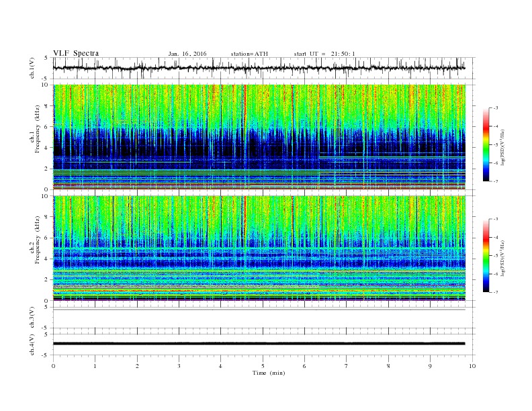Click the '-3' label on ch.1 colorbar
This screenshot has width=532, height=411.
coord(495,108)
